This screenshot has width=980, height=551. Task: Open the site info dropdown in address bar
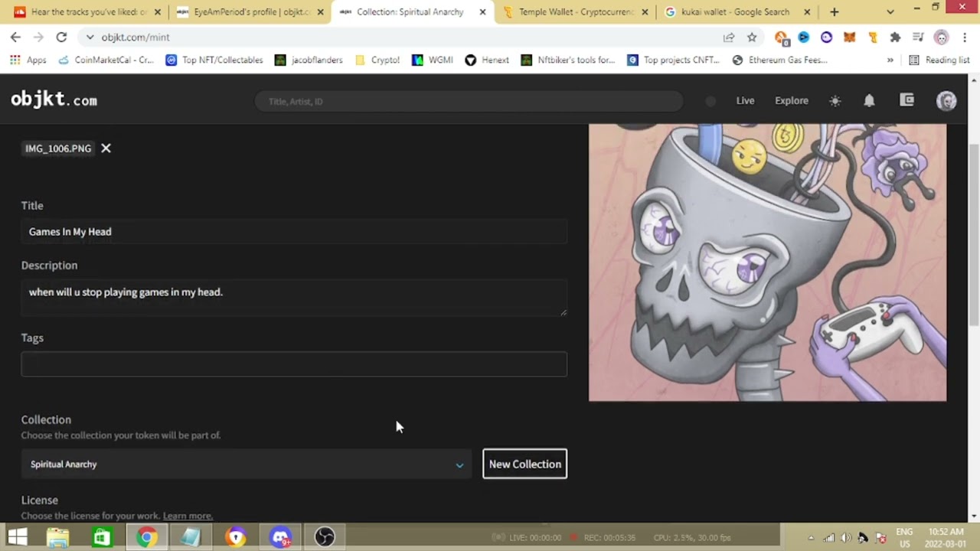[x=90, y=37]
